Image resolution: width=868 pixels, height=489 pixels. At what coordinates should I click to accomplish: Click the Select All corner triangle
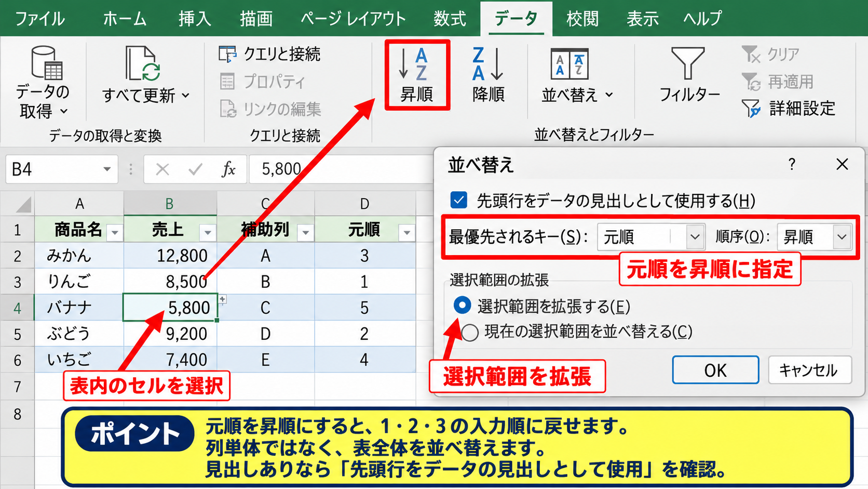click(23, 204)
